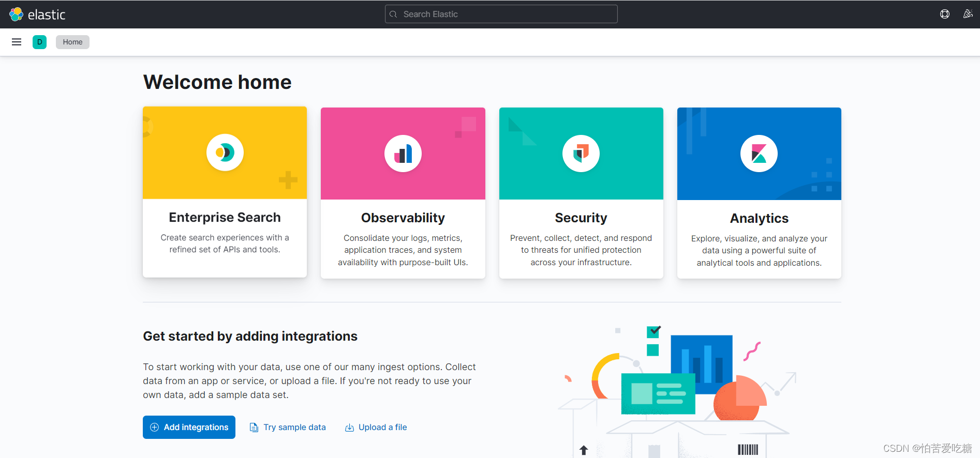Open the green D space selector

(39, 42)
